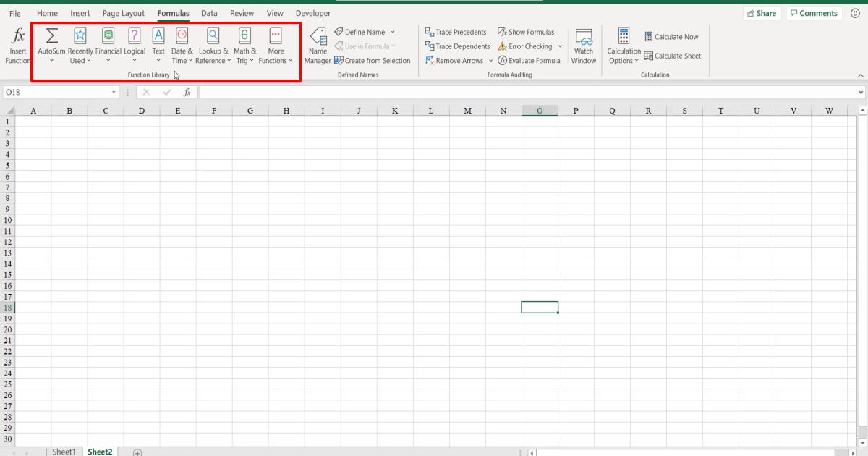Collapse the ribbon with the chevron
The height and width of the screenshot is (456, 868).
[860, 75]
